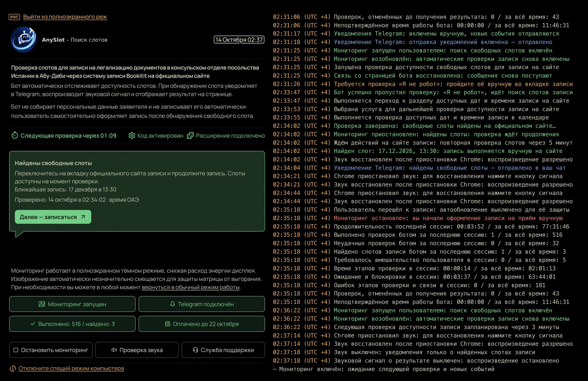Click the AnySlot robot logo
This screenshot has height=381, width=588.
tap(24, 40)
